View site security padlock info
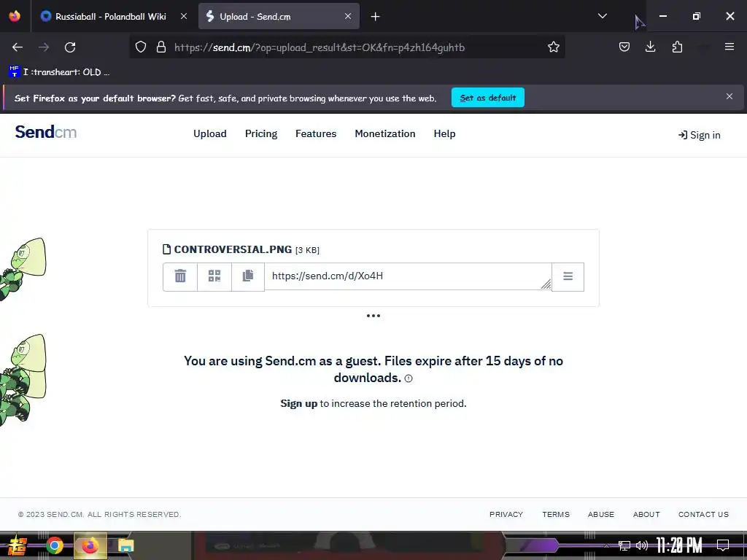The image size is (747, 560). [161, 47]
